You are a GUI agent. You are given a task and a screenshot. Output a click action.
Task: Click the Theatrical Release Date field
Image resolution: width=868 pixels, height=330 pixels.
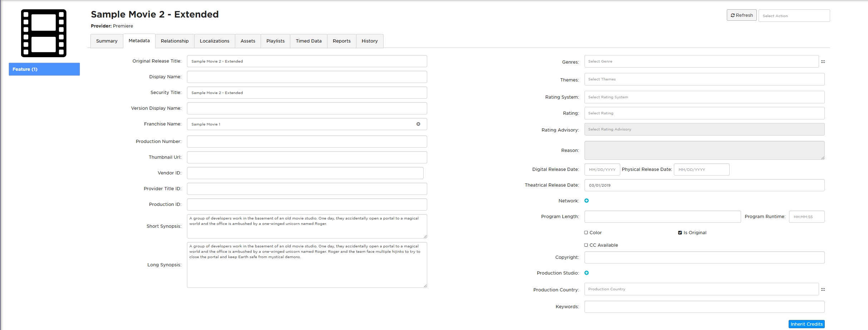pyautogui.click(x=704, y=185)
